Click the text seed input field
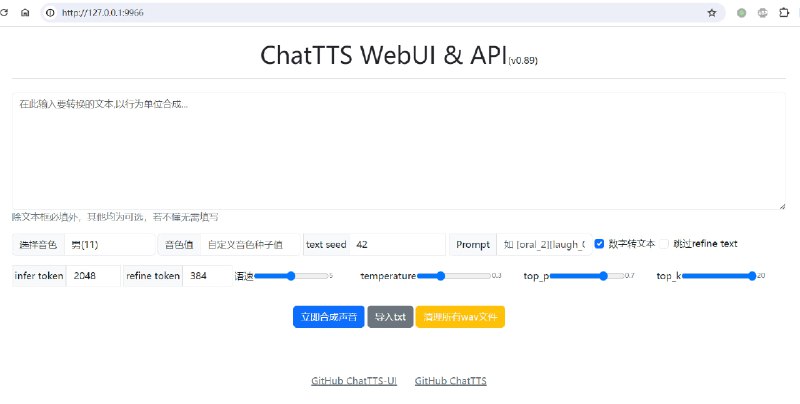800x404 pixels. pyautogui.click(x=397, y=244)
